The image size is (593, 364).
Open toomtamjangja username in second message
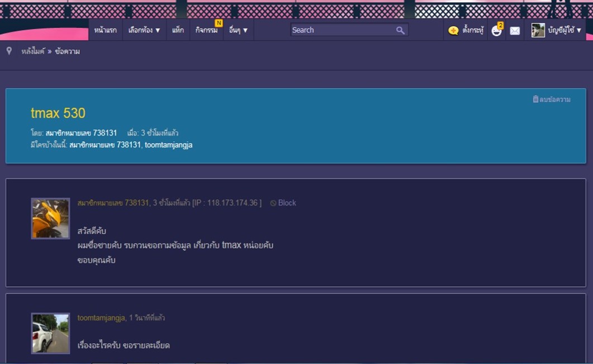click(x=101, y=318)
